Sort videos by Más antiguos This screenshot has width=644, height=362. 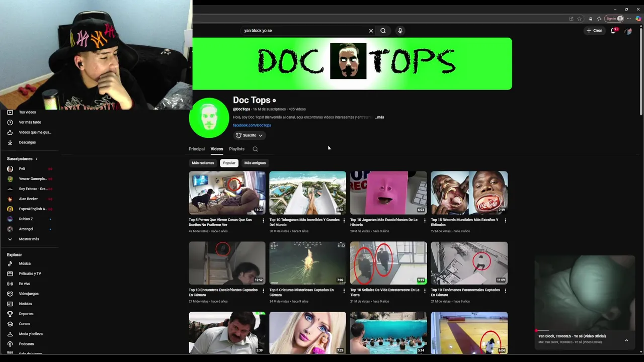(255, 163)
